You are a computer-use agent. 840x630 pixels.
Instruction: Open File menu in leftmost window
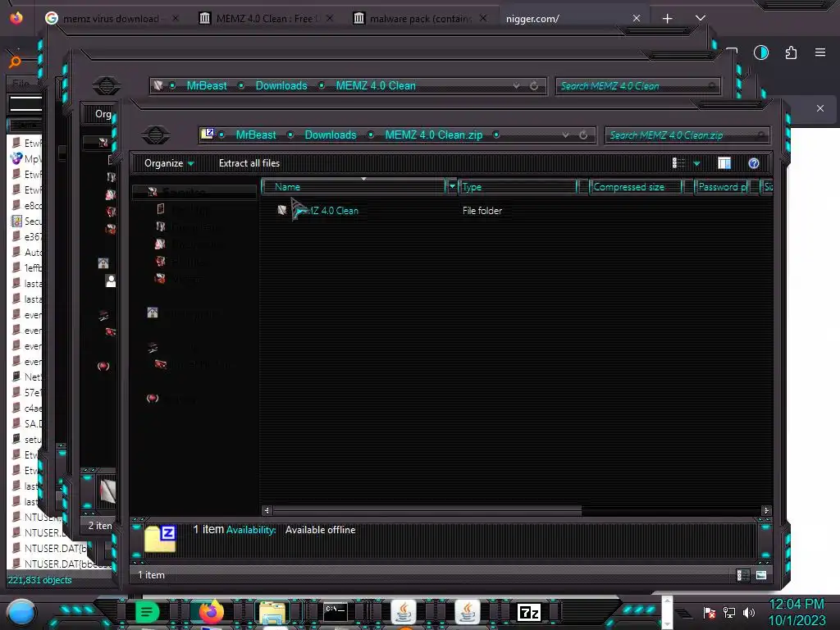tap(21, 84)
